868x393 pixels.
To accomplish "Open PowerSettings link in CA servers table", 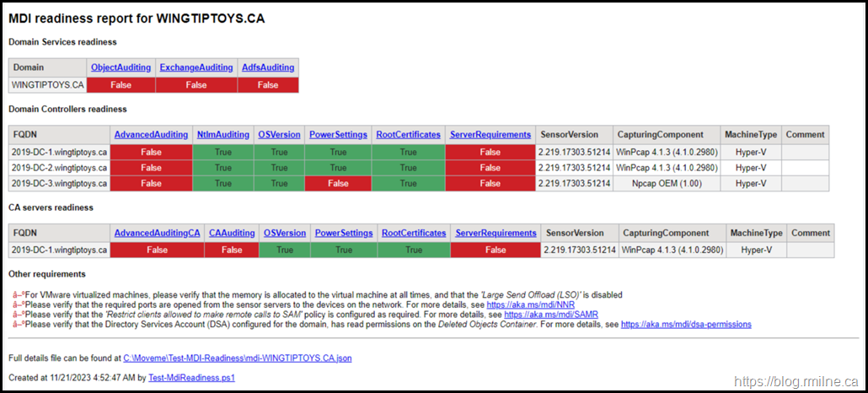I will point(344,233).
